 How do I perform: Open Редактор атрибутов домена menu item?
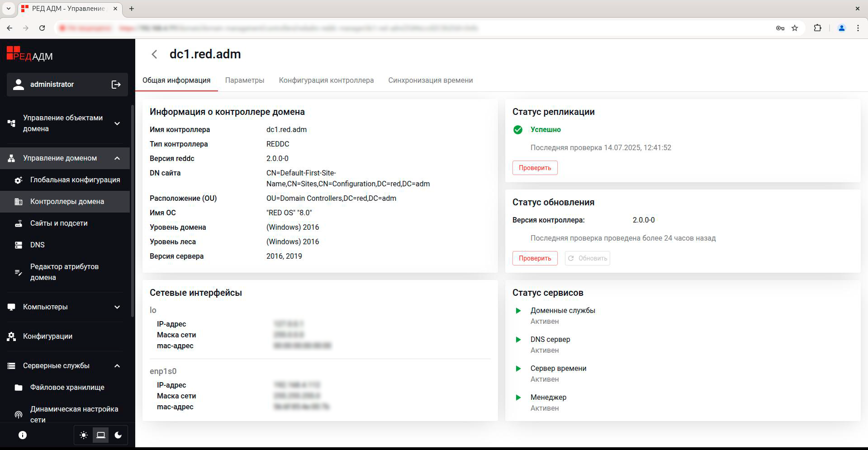pyautogui.click(x=65, y=272)
